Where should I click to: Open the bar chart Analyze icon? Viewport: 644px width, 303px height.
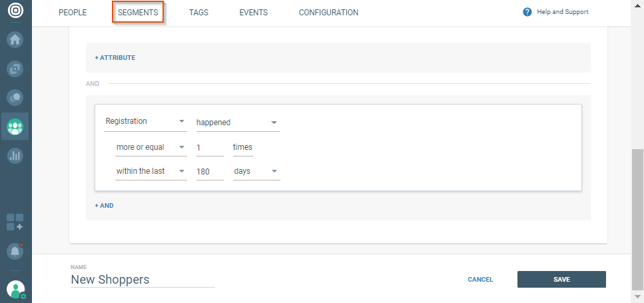click(x=15, y=156)
